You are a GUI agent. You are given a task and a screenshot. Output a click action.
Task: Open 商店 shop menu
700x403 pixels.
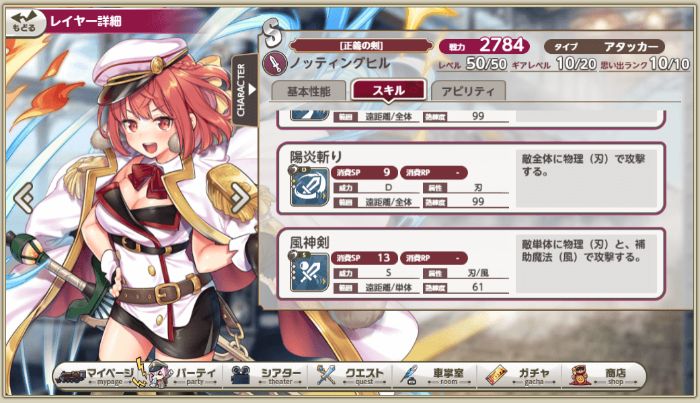click(x=604, y=376)
